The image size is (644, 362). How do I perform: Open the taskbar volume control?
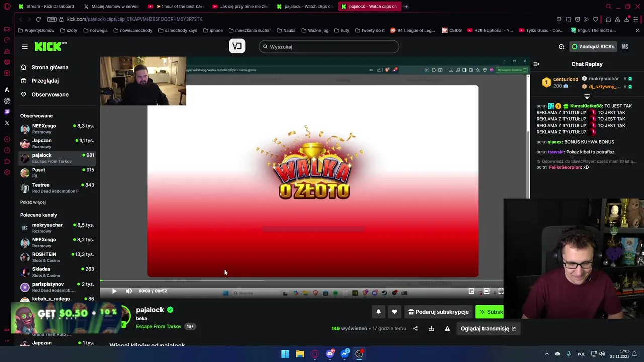(602, 354)
